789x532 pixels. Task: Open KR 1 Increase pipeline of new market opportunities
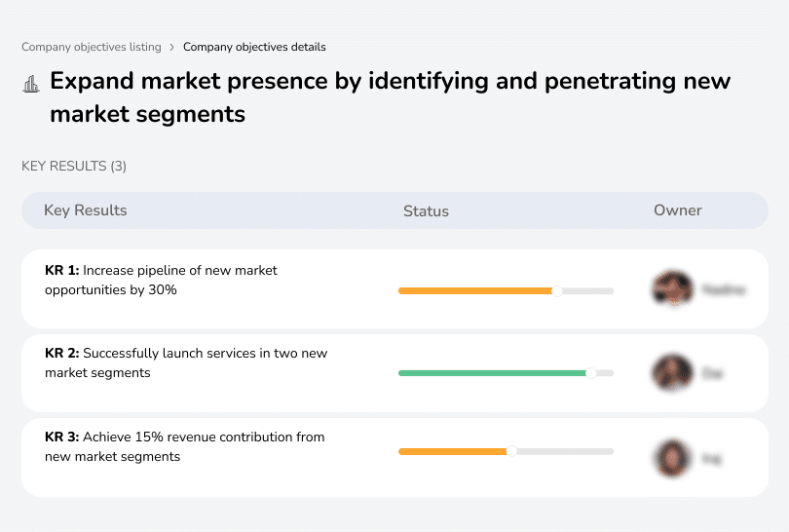point(394,289)
